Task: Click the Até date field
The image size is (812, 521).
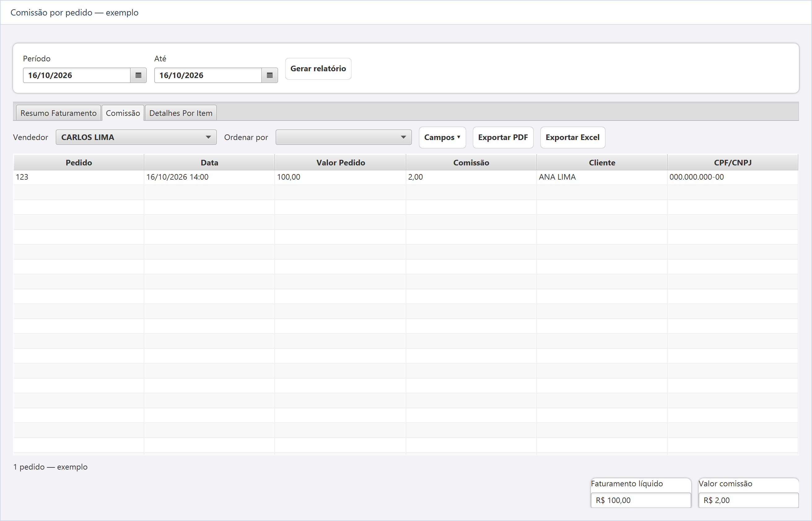Action: 208,75
